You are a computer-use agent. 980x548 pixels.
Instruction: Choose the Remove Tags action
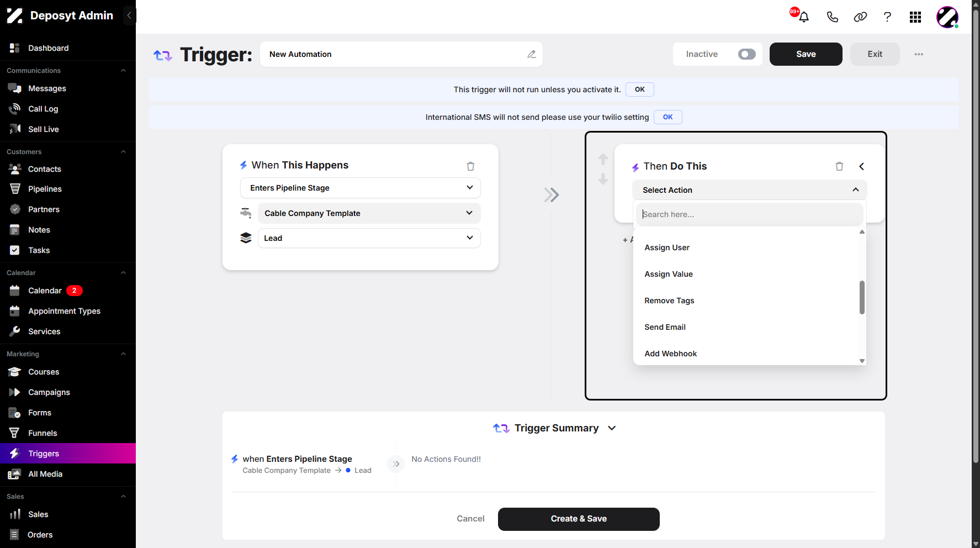pos(746,301)
